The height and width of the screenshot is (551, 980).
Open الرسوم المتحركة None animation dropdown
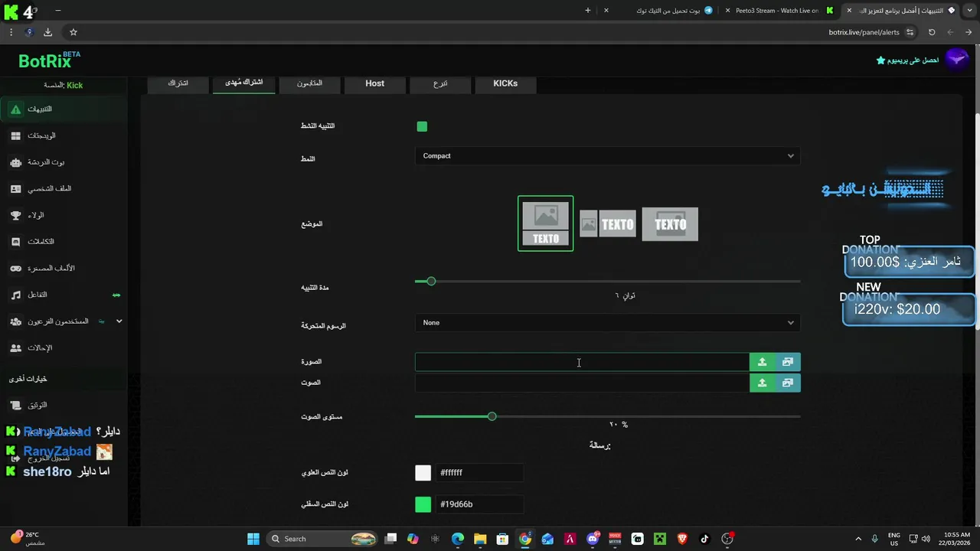(x=608, y=323)
